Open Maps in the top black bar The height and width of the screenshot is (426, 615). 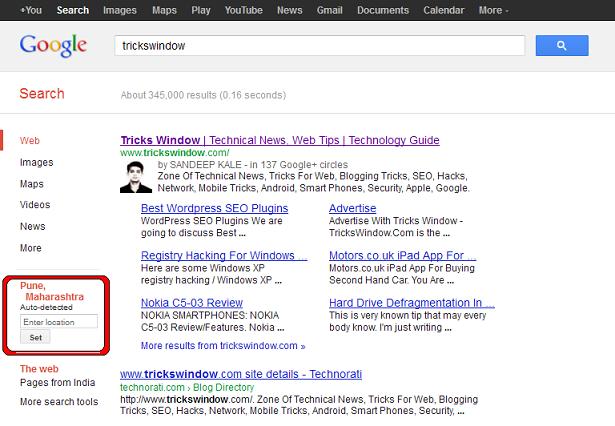pyautogui.click(x=164, y=10)
